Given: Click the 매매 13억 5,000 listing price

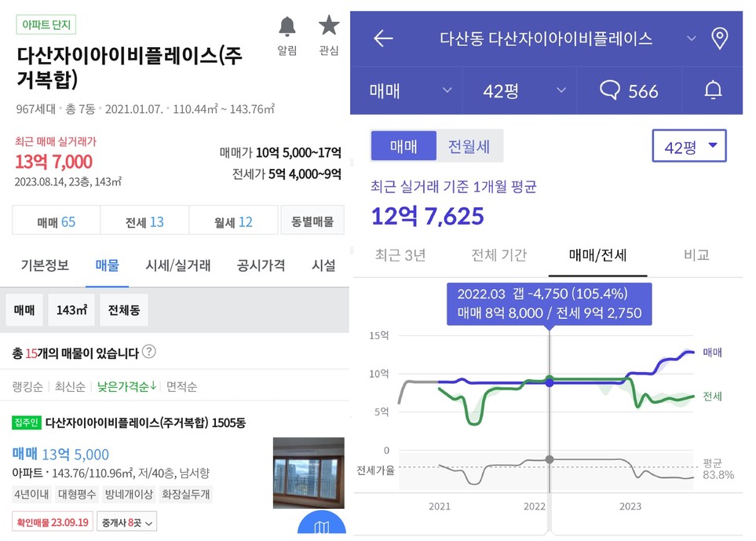Looking at the screenshot, I should [x=60, y=454].
